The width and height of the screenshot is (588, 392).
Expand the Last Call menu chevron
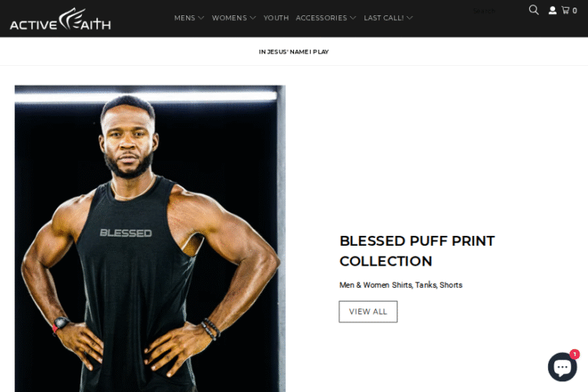pyautogui.click(x=410, y=18)
